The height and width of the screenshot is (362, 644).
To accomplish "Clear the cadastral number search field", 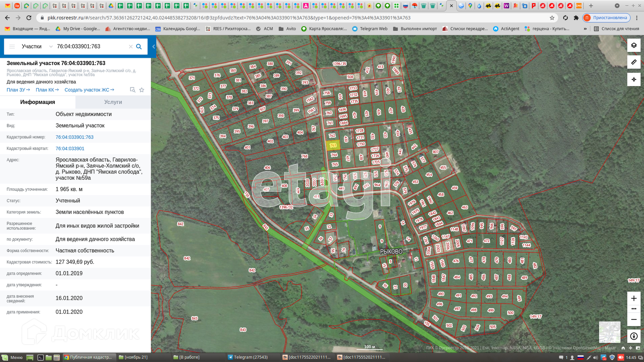I will click(131, 47).
